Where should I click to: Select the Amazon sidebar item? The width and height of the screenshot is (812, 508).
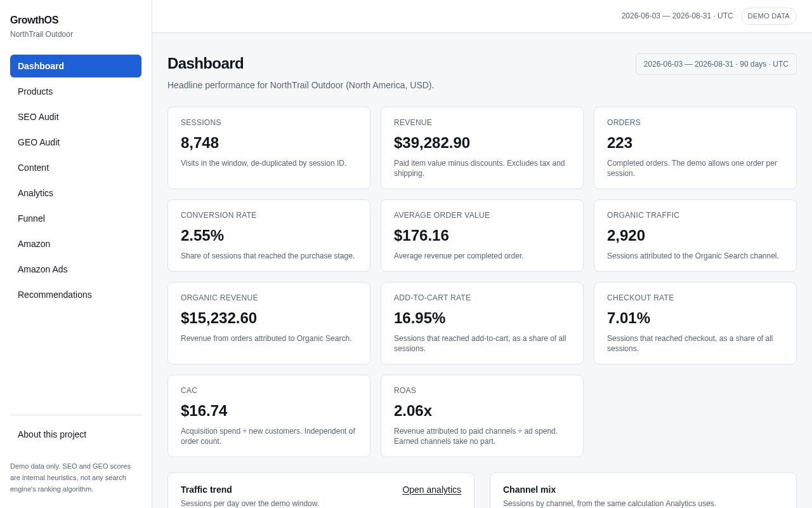click(75, 244)
